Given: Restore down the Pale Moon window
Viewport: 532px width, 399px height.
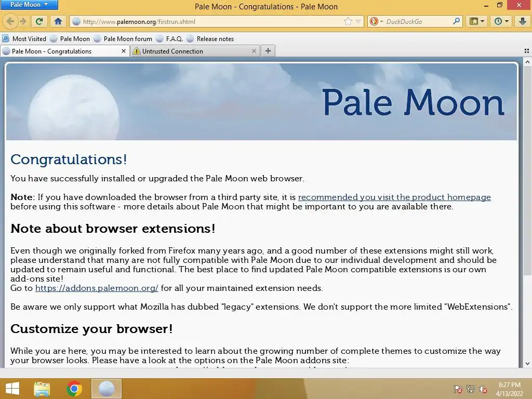Looking at the screenshot, I should 500,5.
